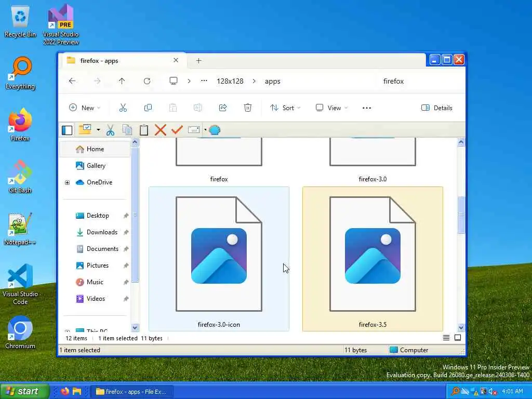Viewport: 532px width, 399px height.
Task: Refresh the current folder view
Action: [147, 81]
